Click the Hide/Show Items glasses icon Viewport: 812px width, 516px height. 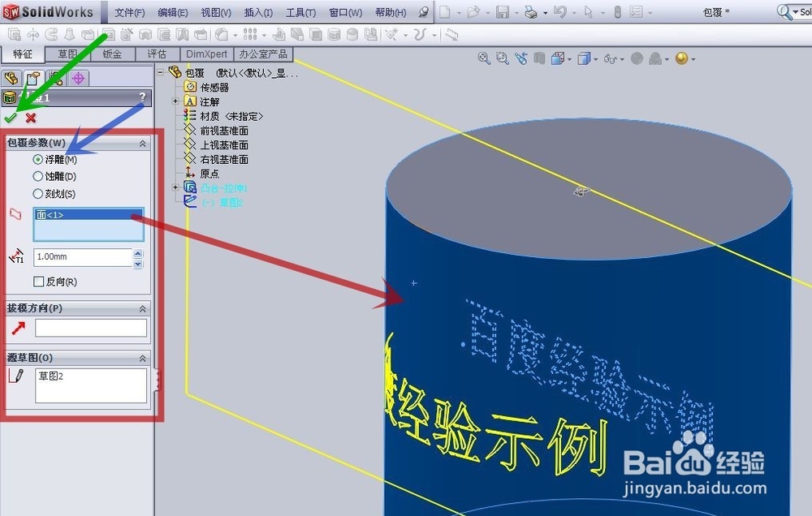pyautogui.click(x=610, y=59)
